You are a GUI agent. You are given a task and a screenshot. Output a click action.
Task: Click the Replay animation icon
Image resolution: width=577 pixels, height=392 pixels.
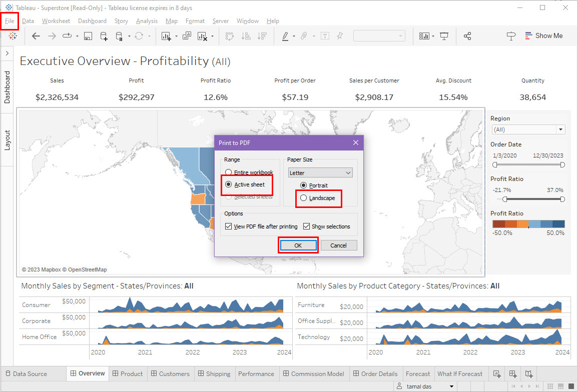click(67, 35)
